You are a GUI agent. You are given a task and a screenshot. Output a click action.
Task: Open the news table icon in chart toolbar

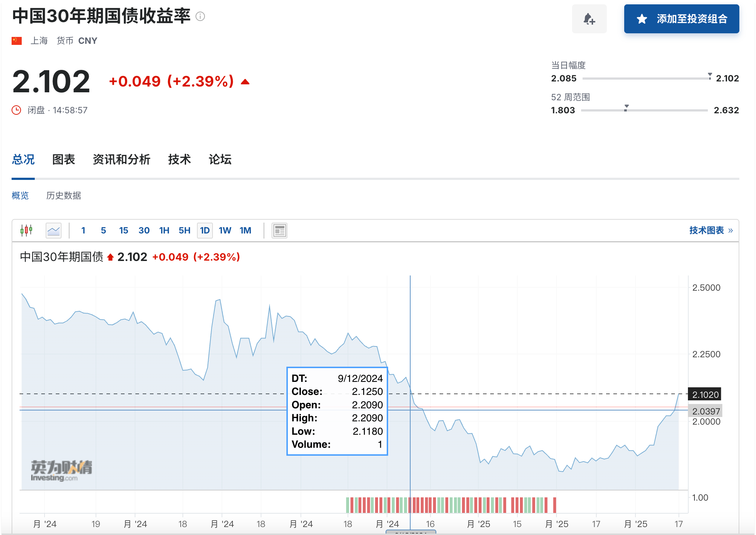point(280,230)
